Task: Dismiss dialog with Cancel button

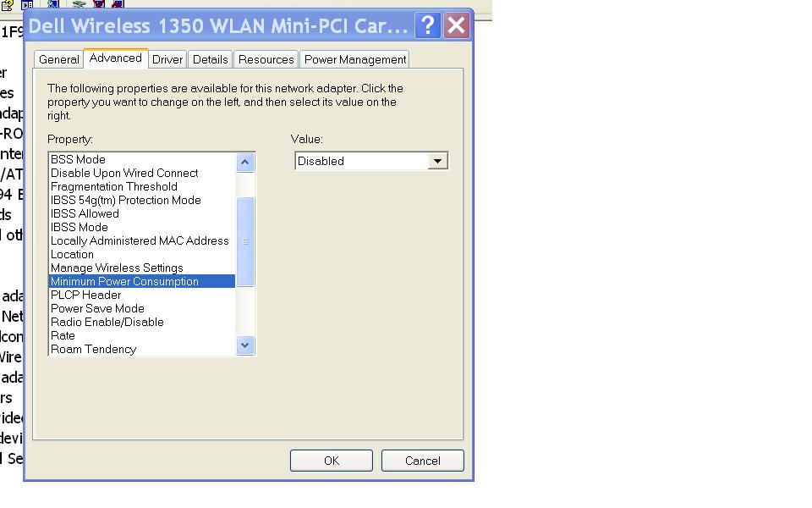Action: click(x=423, y=461)
